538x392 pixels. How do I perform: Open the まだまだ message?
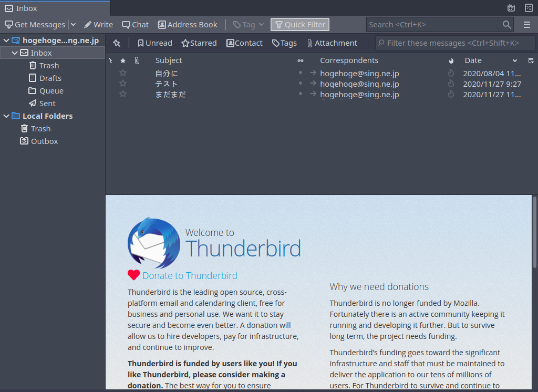tap(171, 95)
